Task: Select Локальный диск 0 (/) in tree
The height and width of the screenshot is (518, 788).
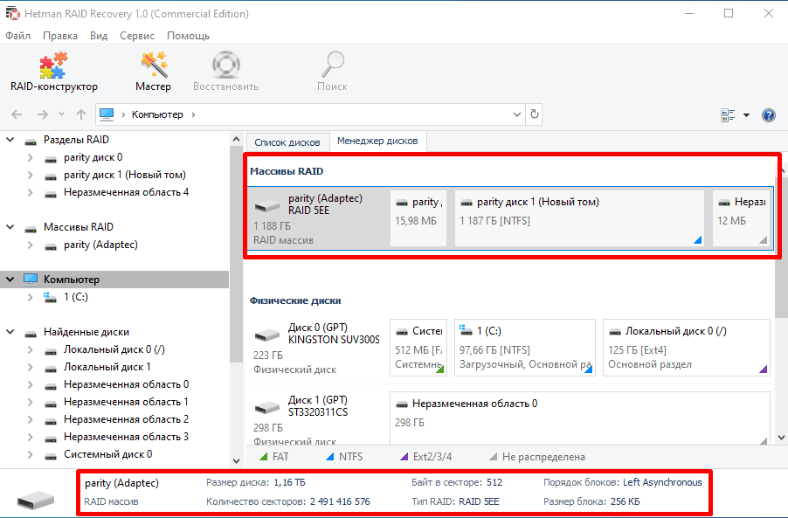Action: pos(114,349)
